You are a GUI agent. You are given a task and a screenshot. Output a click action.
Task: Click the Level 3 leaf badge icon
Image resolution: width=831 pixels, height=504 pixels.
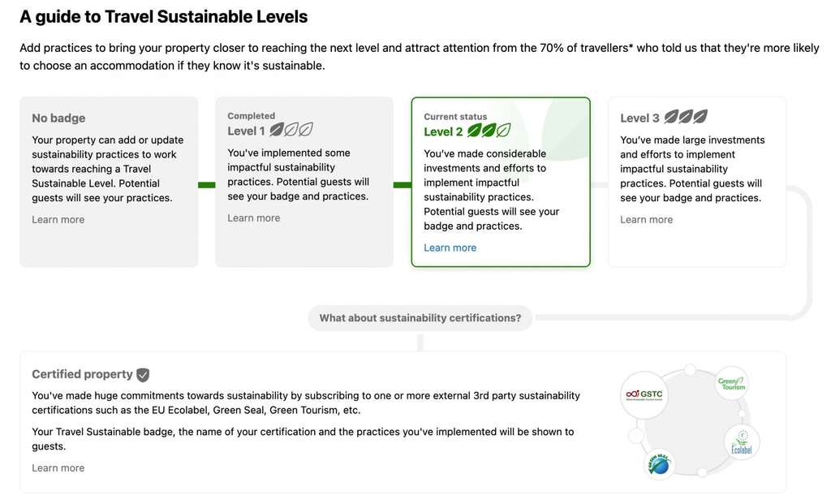[x=682, y=117]
